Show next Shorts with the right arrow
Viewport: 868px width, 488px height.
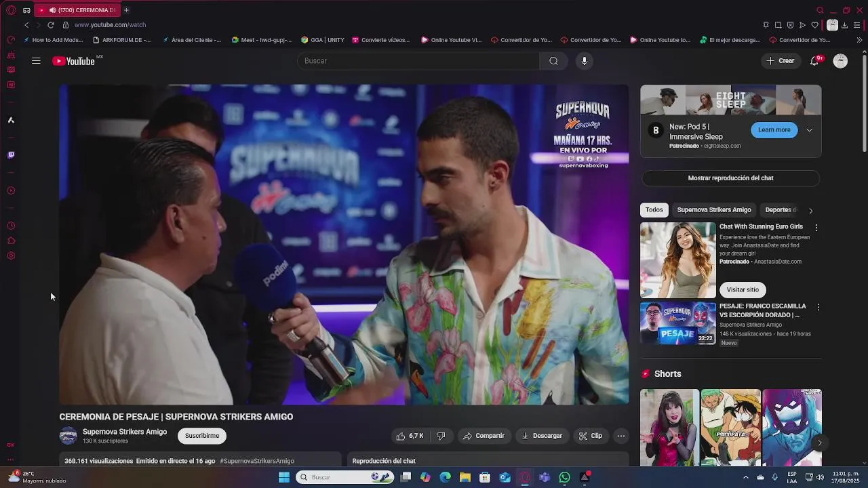pos(819,443)
